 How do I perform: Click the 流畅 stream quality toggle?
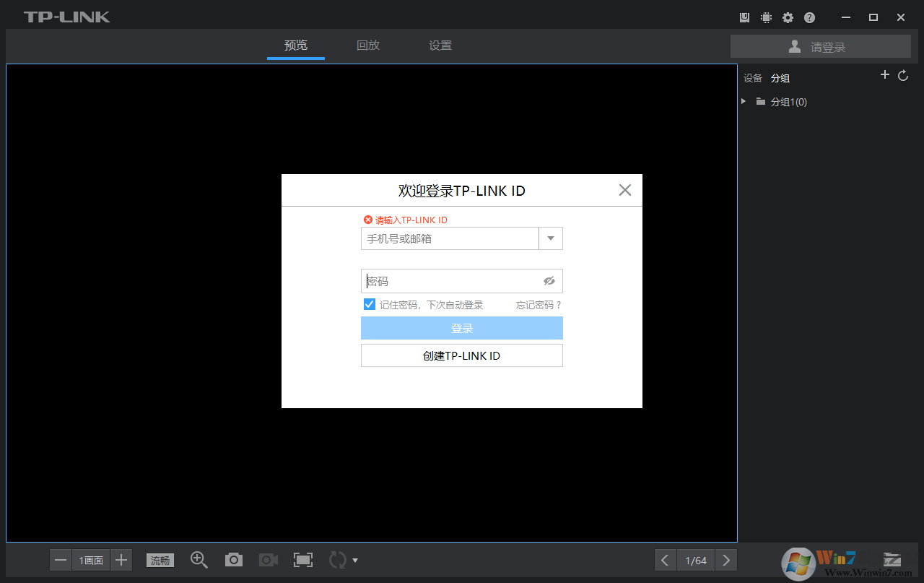coord(160,560)
